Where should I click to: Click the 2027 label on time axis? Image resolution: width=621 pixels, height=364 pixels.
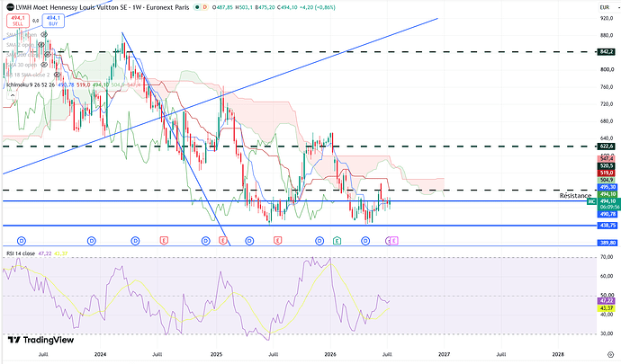pos(444,354)
